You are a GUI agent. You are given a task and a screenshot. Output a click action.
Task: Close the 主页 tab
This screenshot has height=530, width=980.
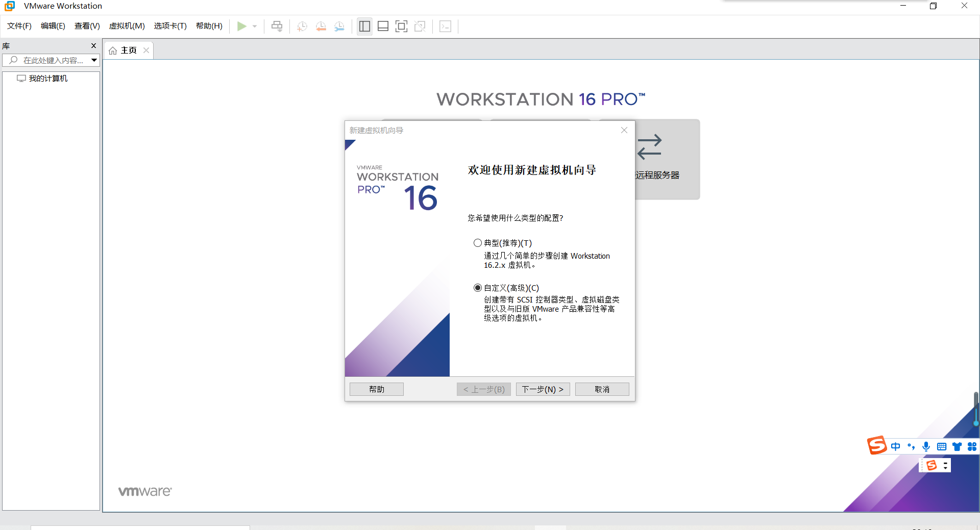[x=146, y=51]
